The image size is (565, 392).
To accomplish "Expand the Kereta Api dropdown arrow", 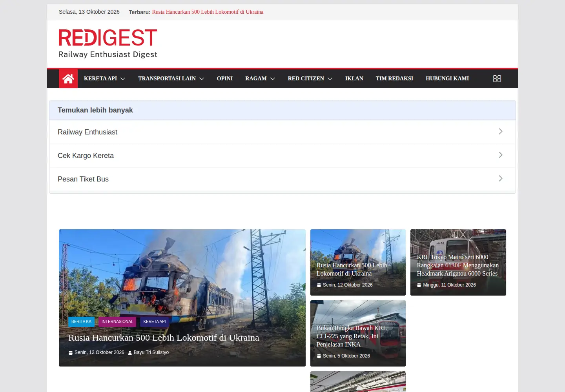I will point(123,79).
